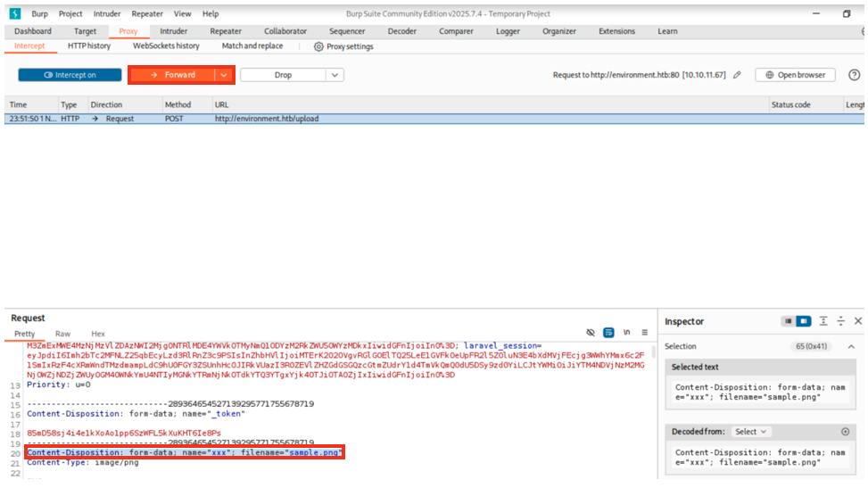The width and height of the screenshot is (868, 488).
Task: Click the add decoding plus icon
Action: coord(846,432)
